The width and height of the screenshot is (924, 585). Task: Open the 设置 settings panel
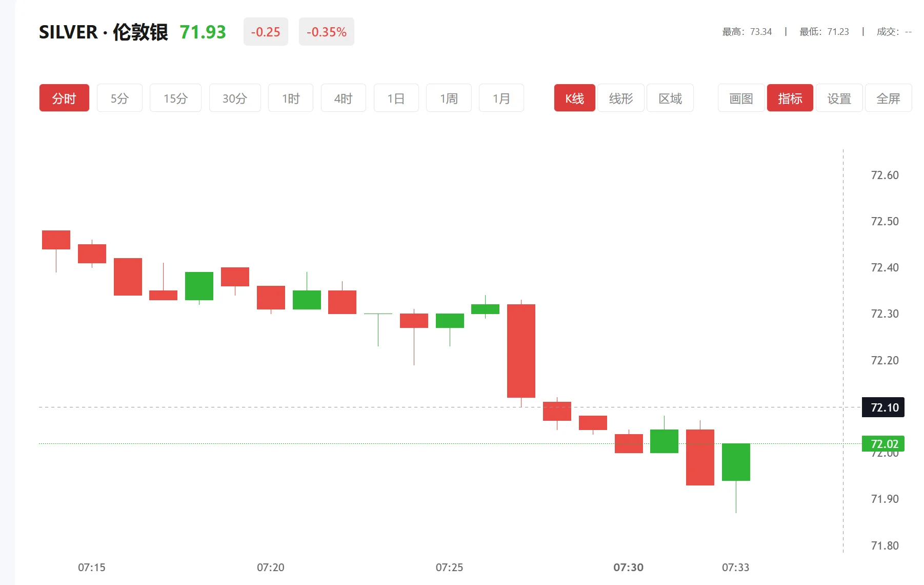(839, 98)
